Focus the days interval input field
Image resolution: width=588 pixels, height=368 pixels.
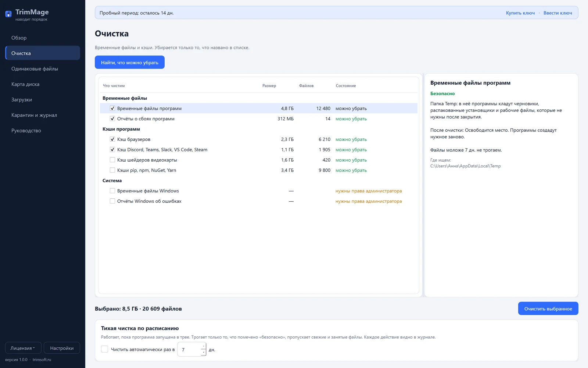coord(189,350)
